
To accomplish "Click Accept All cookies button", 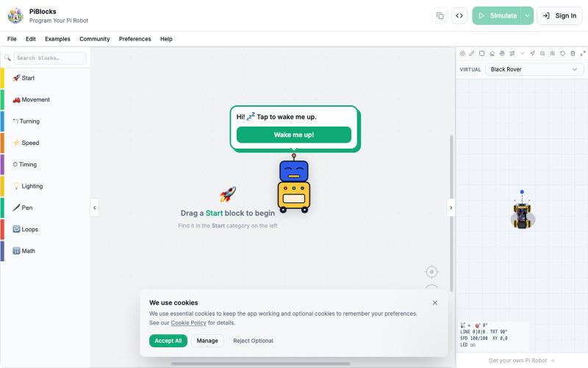I will tap(168, 341).
